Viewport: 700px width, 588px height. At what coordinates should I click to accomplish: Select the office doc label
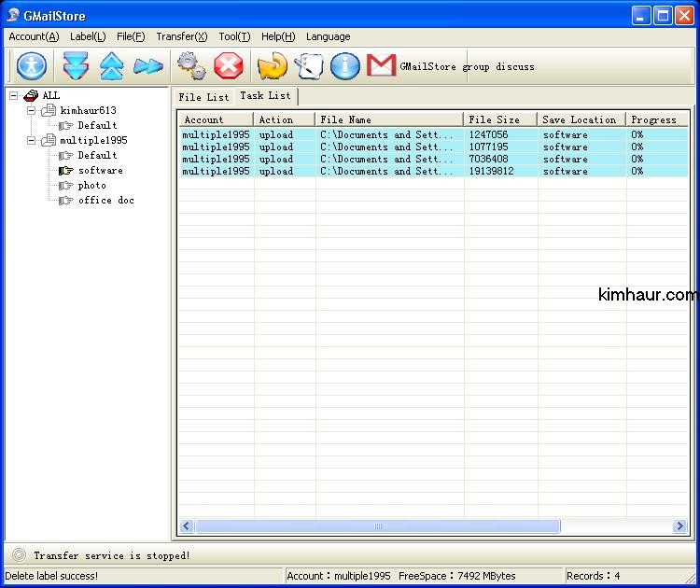[x=105, y=200]
